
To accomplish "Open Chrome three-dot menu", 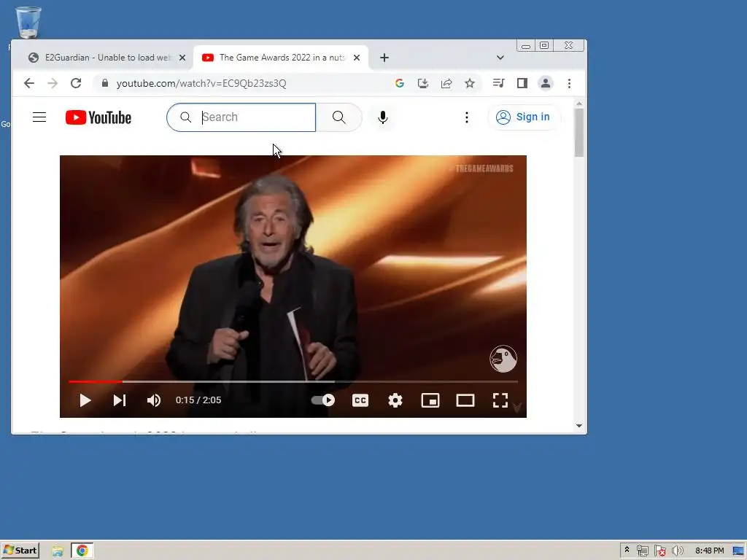I will [x=569, y=83].
